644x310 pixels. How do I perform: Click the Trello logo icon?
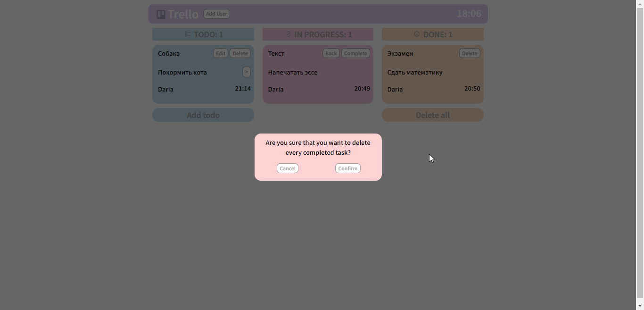coord(161,14)
